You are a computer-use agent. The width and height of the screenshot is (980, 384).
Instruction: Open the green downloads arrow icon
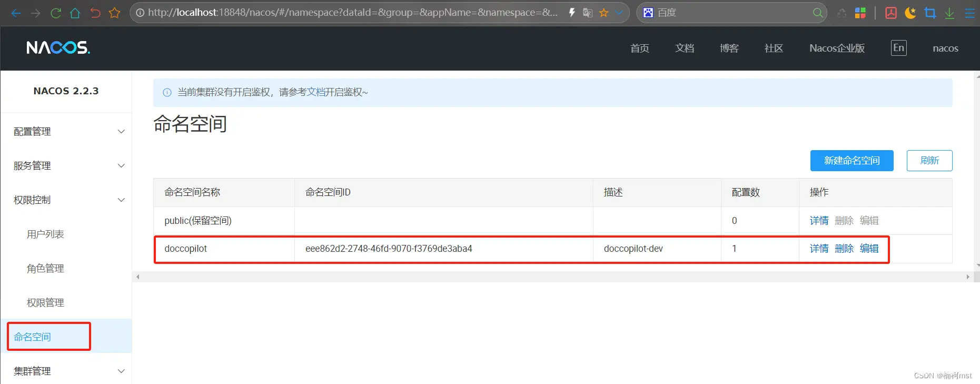949,13
